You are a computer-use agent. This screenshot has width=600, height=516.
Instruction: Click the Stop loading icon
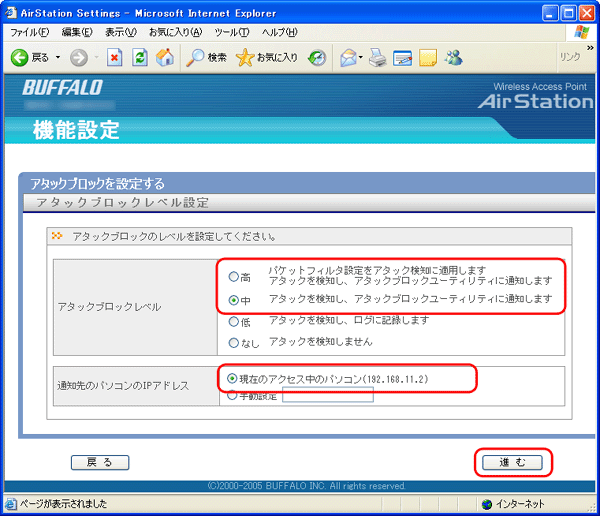tap(114, 57)
